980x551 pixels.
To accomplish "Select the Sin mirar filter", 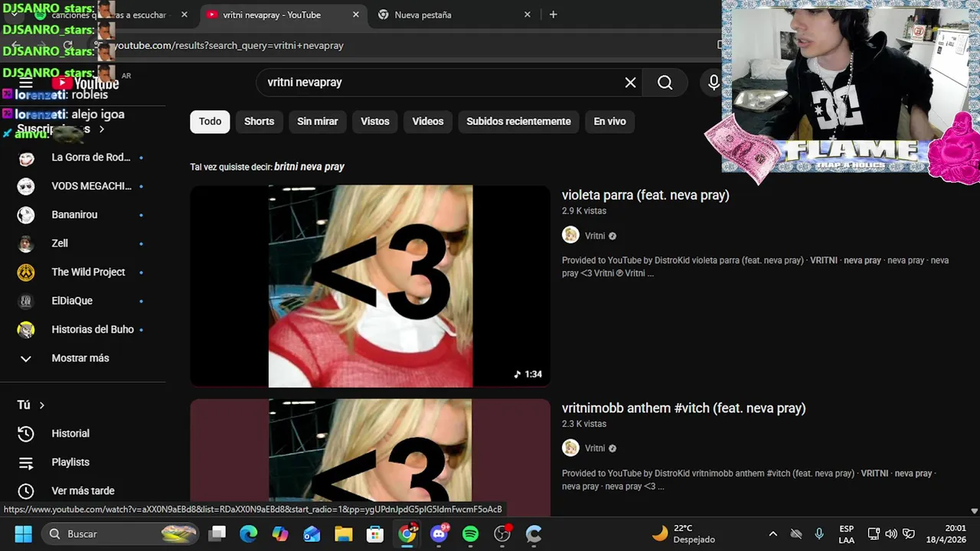I will point(317,122).
